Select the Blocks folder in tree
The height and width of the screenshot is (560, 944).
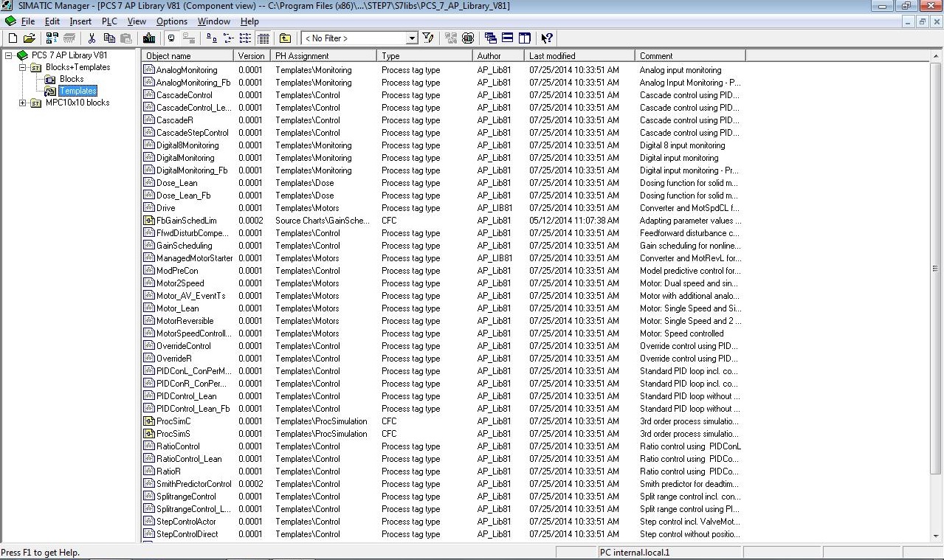click(x=72, y=79)
